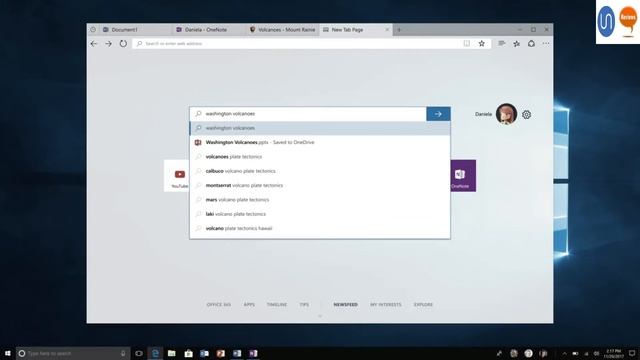This screenshot has width=640, height=360.
Task: Open the EXPLORE section
Action: [423, 304]
